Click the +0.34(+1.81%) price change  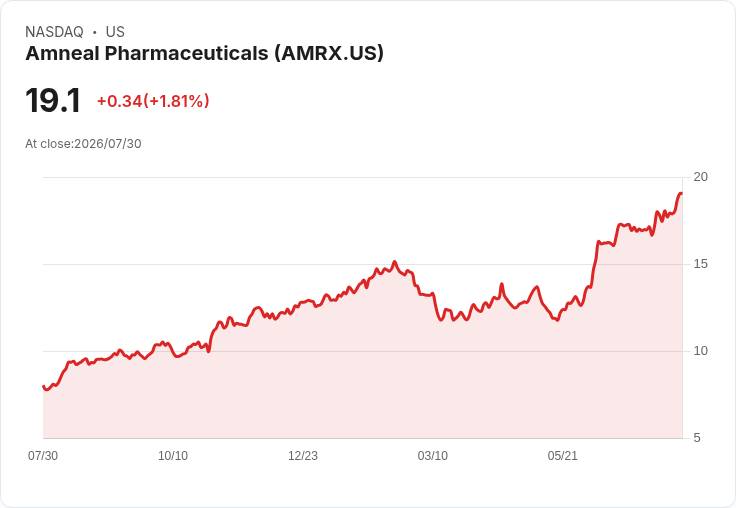tap(153, 101)
